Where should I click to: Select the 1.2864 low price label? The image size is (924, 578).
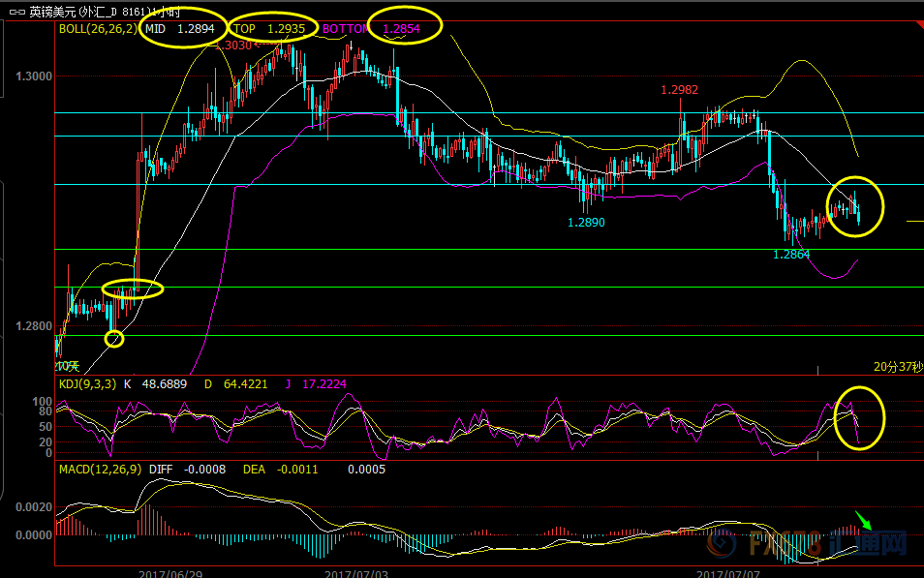(x=790, y=255)
